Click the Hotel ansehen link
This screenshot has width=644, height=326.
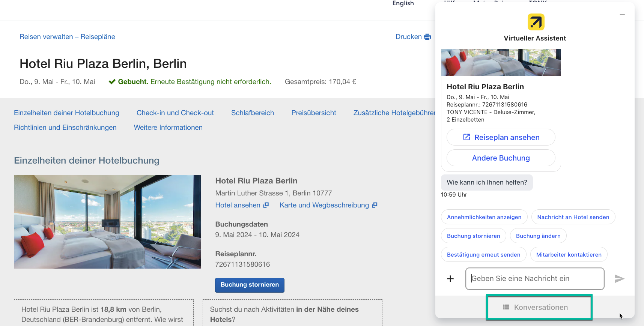coord(238,205)
